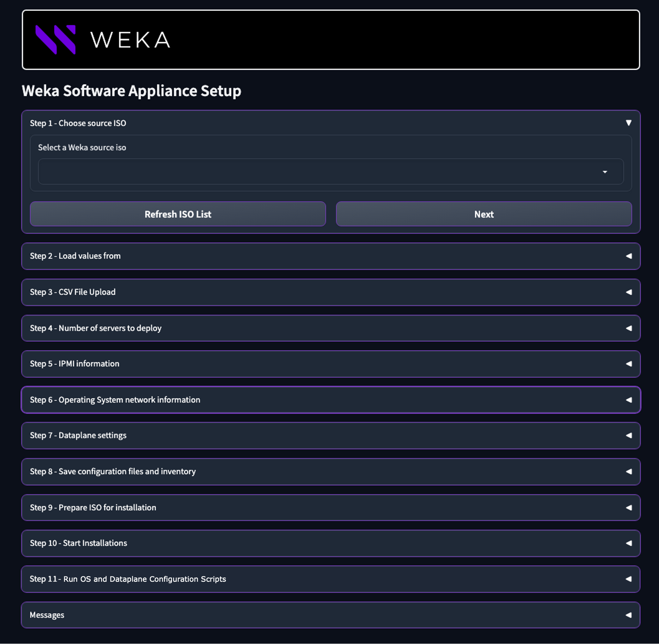
Task: Click the arrow icon on Step 3 row
Action: coord(629,292)
